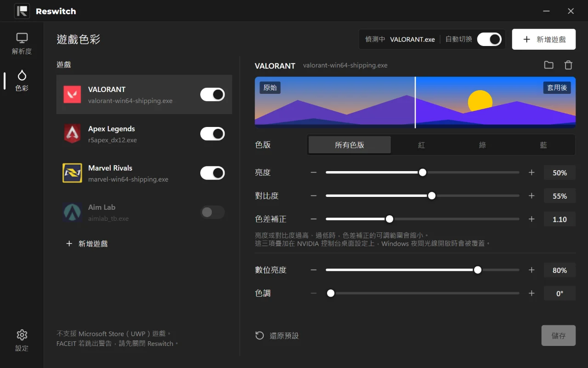Decrease 亮度 brightness with the minus icon
Viewport: 588px width, 368px height.
(314, 172)
